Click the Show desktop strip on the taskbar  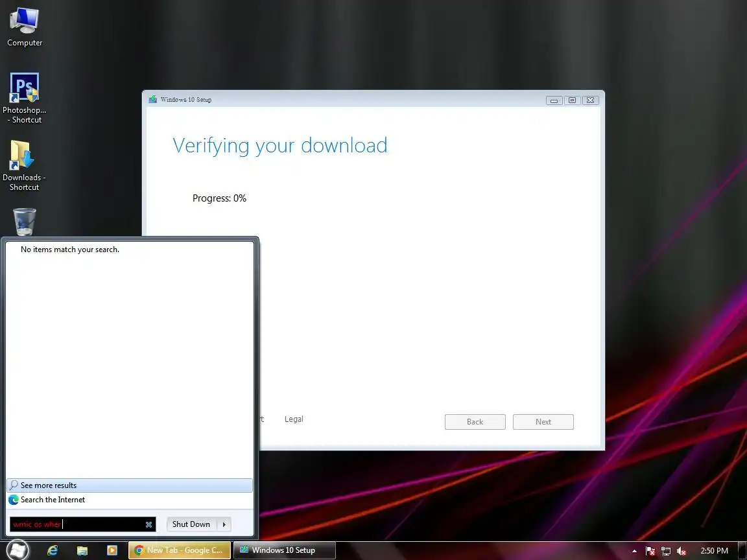(x=742, y=550)
